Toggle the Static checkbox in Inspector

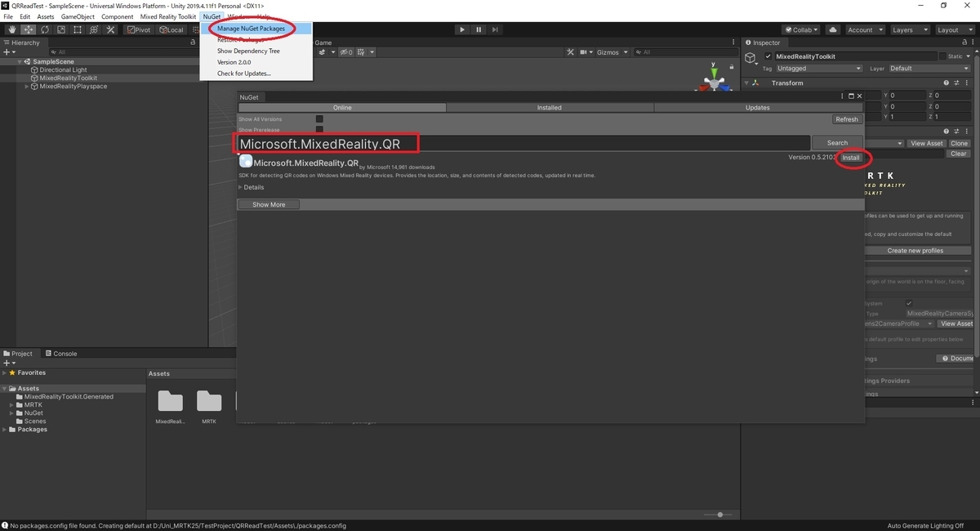(943, 57)
